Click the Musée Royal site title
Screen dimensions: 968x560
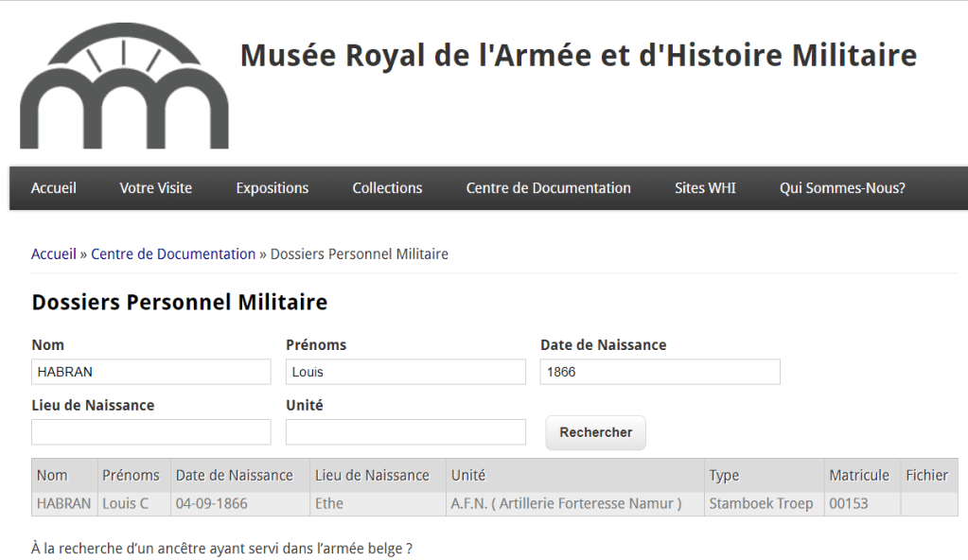578,55
